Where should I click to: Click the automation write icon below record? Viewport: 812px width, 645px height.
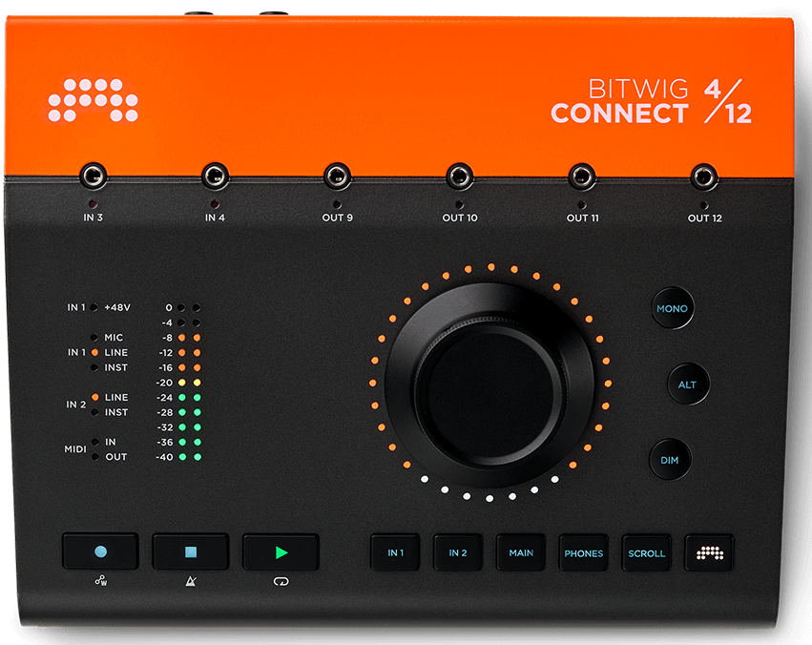(100, 580)
